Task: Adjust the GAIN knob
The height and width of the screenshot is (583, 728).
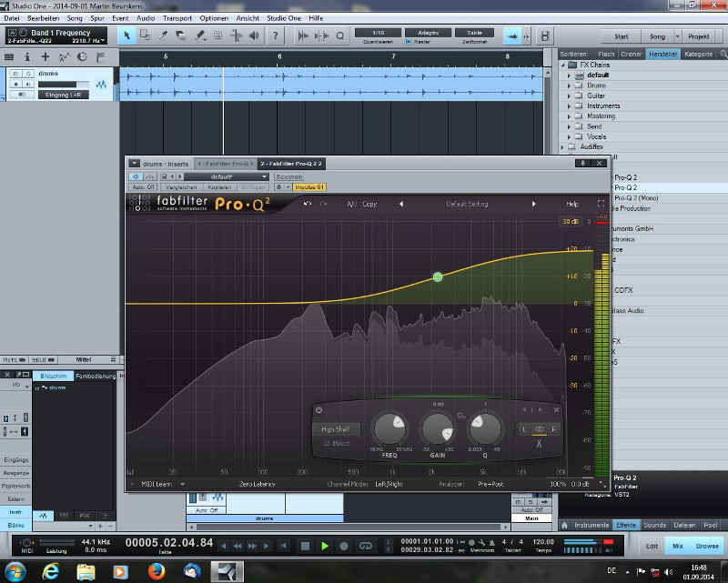Action: [437, 428]
